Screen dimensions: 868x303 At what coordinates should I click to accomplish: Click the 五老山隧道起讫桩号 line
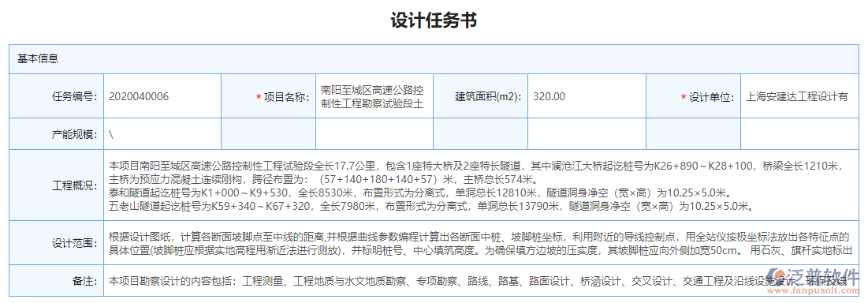click(x=433, y=208)
